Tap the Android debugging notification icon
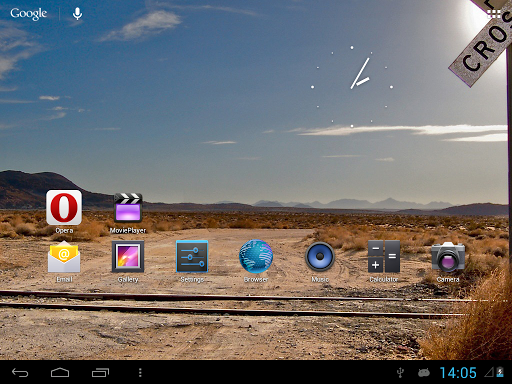Screen dimensions: 512x384 (x=424, y=372)
